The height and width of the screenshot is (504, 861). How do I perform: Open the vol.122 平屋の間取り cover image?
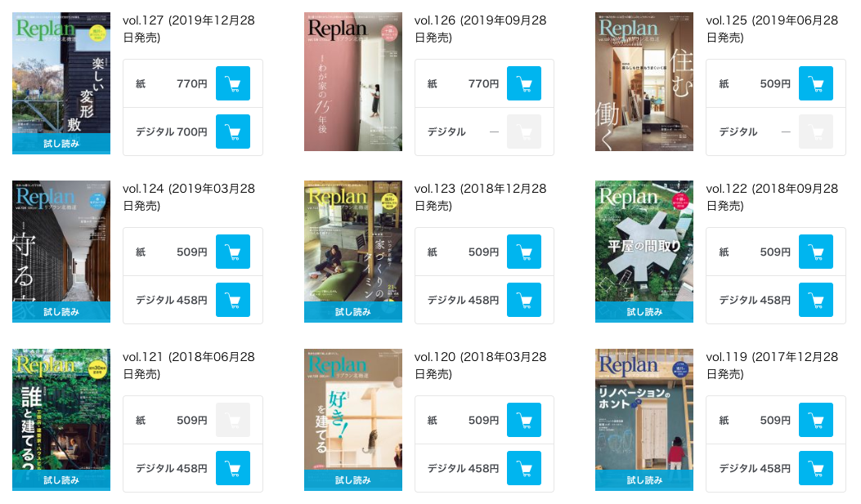click(644, 241)
